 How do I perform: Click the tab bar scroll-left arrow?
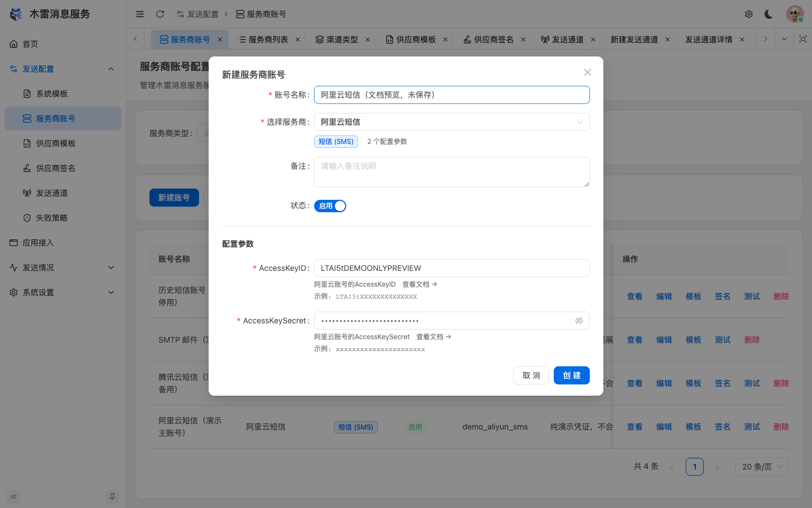click(x=135, y=39)
